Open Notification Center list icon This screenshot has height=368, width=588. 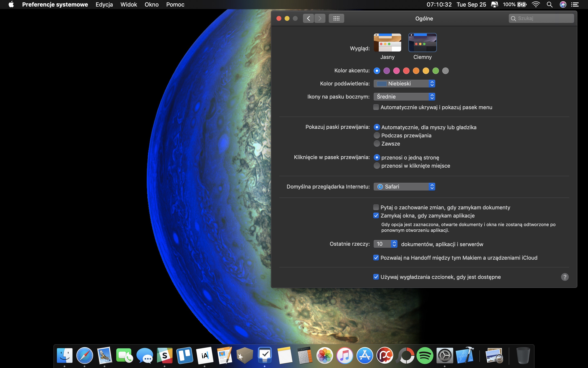click(575, 4)
